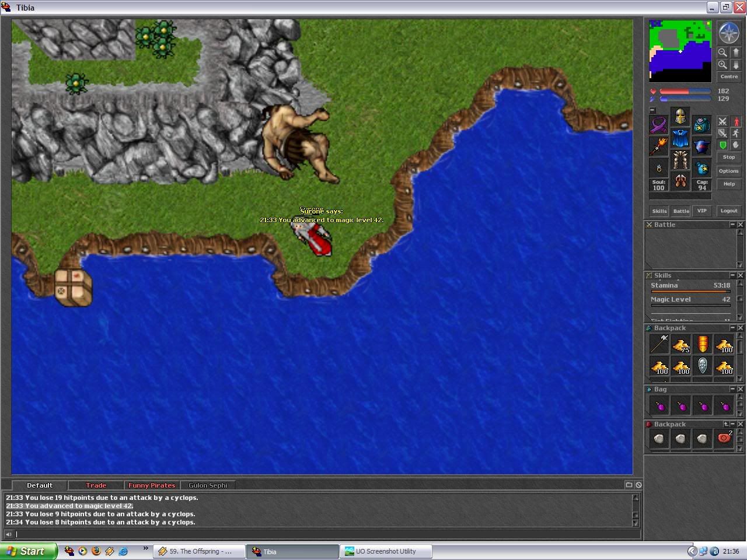Click the parcel on the shore
This screenshot has width=747, height=560.
click(x=74, y=287)
